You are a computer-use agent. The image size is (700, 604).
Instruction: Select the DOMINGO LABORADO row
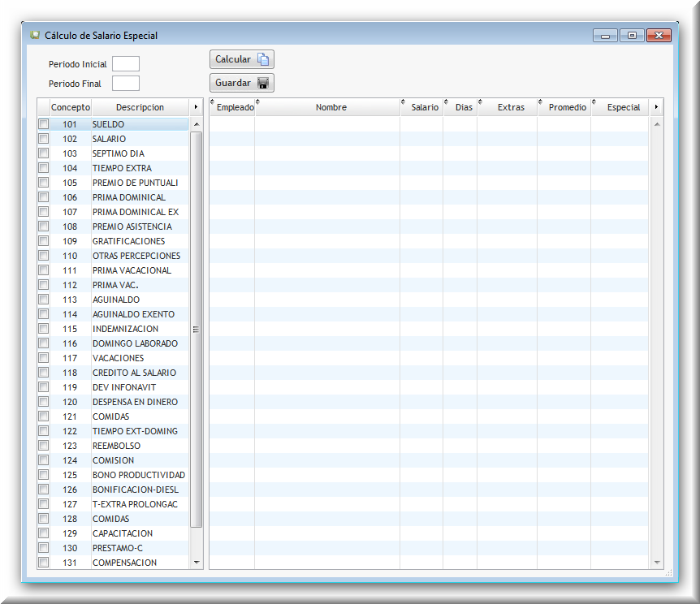114,343
